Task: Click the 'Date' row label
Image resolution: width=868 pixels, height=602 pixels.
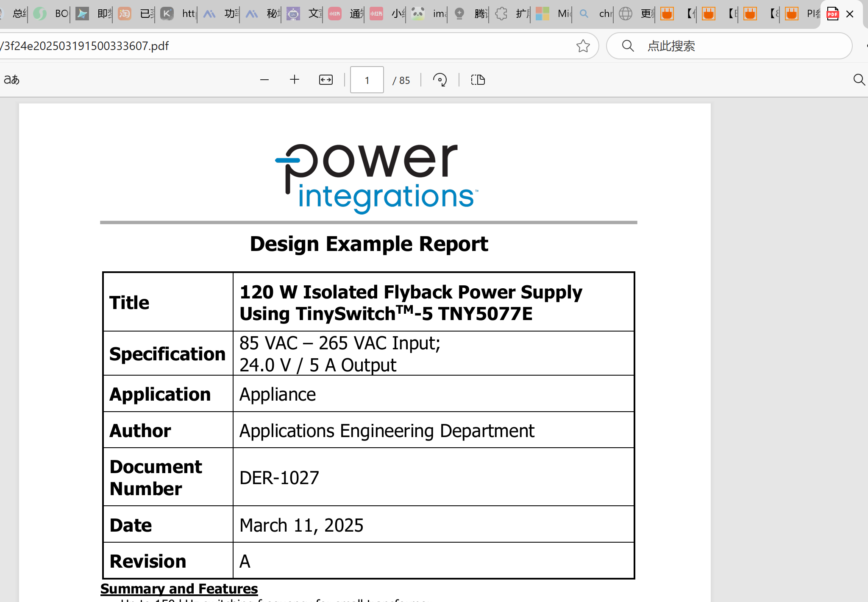Action: pyautogui.click(x=131, y=526)
